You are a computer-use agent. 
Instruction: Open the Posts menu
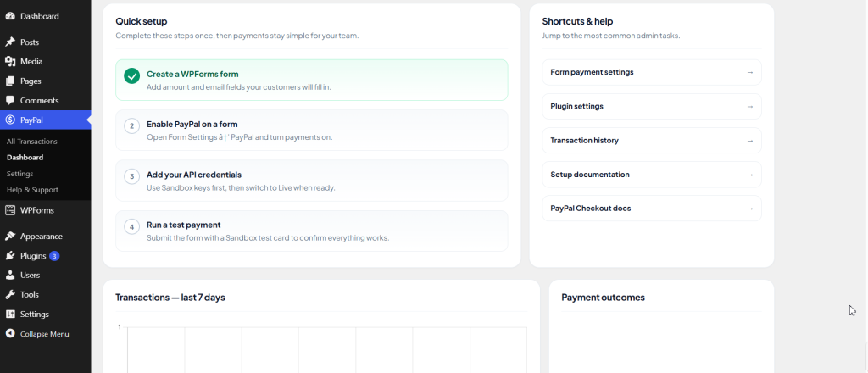coord(46,42)
